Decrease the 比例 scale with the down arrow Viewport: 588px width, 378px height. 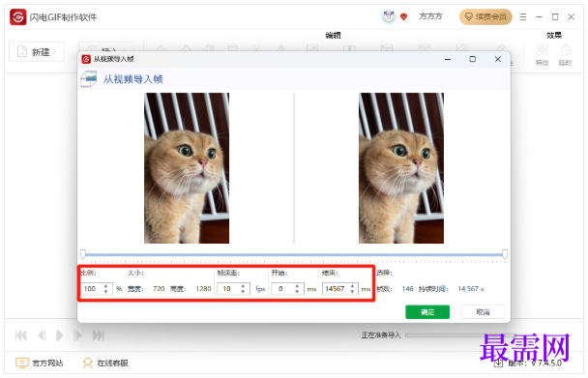[x=106, y=291]
